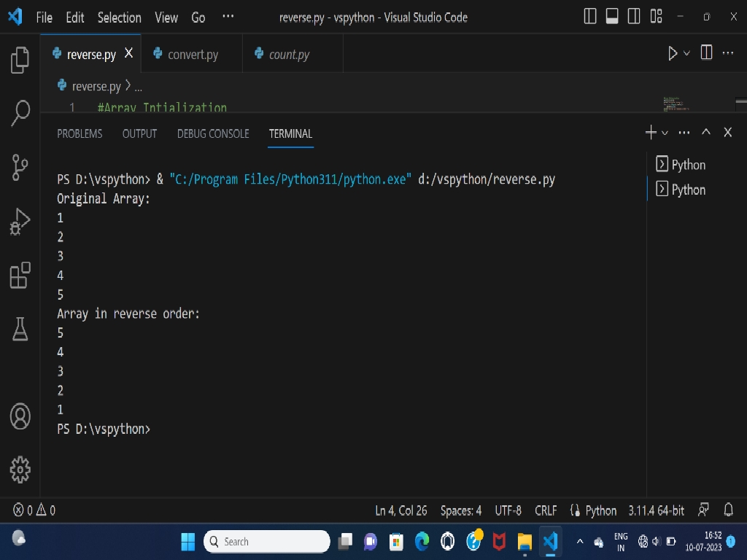Select interpreter 3.11.4 64-bit
The height and width of the screenshot is (560, 747).
pyautogui.click(x=656, y=510)
